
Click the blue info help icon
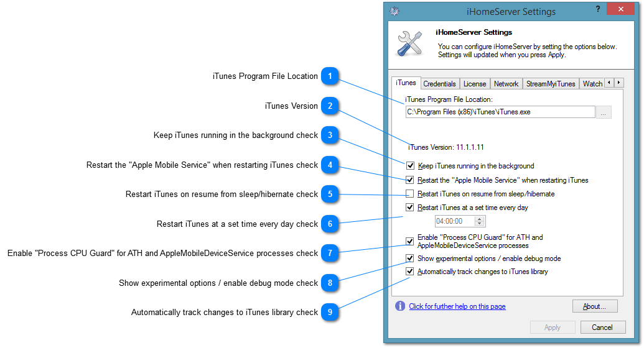tap(400, 306)
